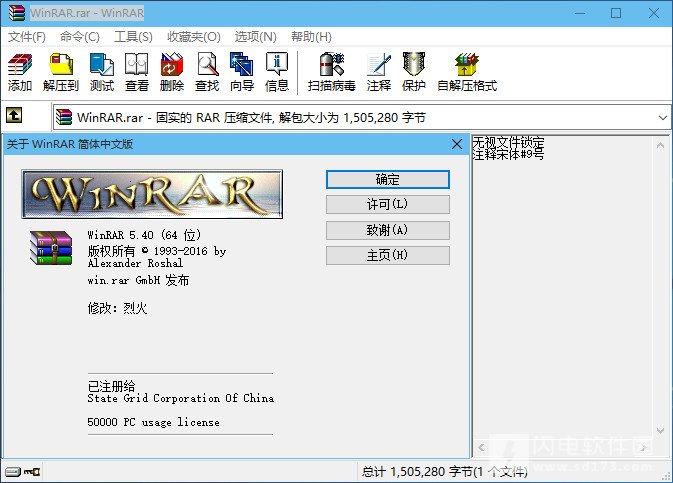Click the drive icon in status bar

(x=12, y=472)
